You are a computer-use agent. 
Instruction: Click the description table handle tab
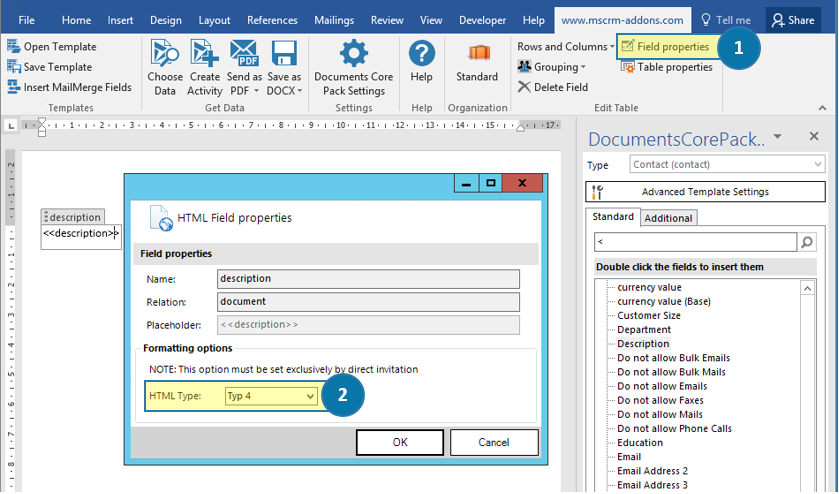(73, 217)
